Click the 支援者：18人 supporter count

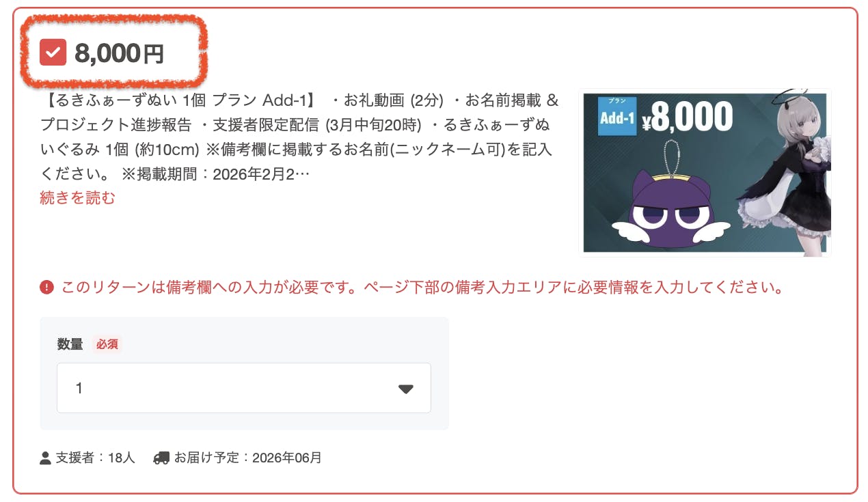[x=95, y=458]
